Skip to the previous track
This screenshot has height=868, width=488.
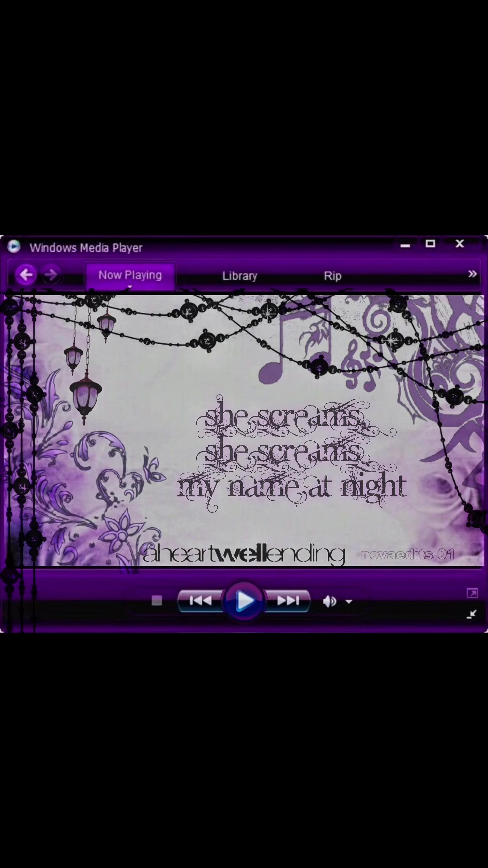click(200, 601)
